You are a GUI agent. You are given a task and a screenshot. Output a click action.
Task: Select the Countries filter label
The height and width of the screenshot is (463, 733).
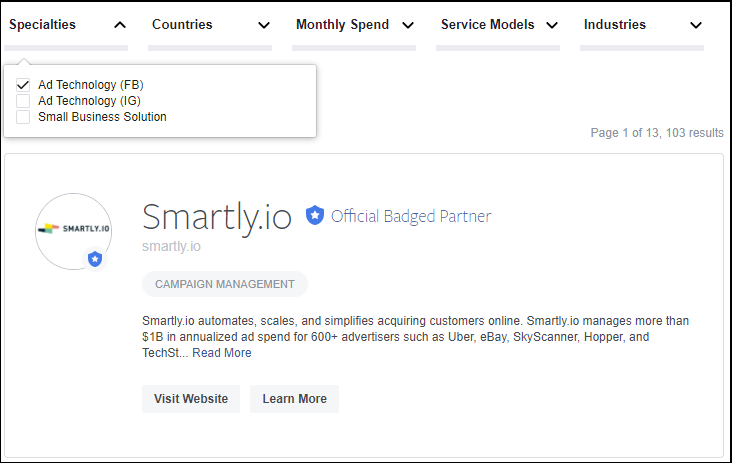click(182, 24)
